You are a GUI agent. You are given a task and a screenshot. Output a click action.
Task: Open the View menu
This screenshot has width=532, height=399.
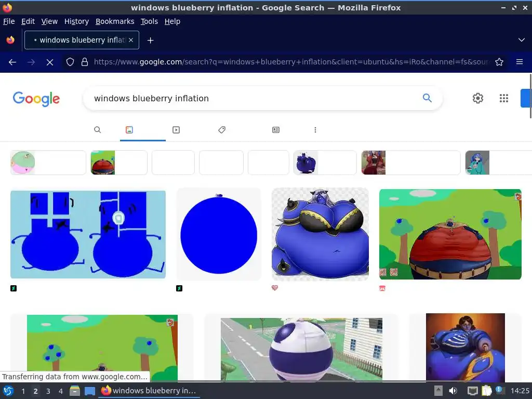(49, 21)
